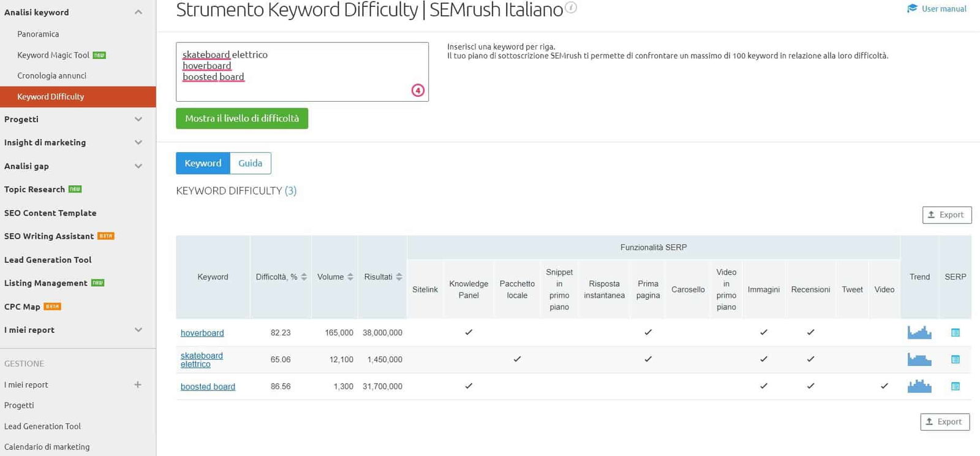Focus the keyword list text area
This screenshot has width=980, height=456.
(x=302, y=72)
